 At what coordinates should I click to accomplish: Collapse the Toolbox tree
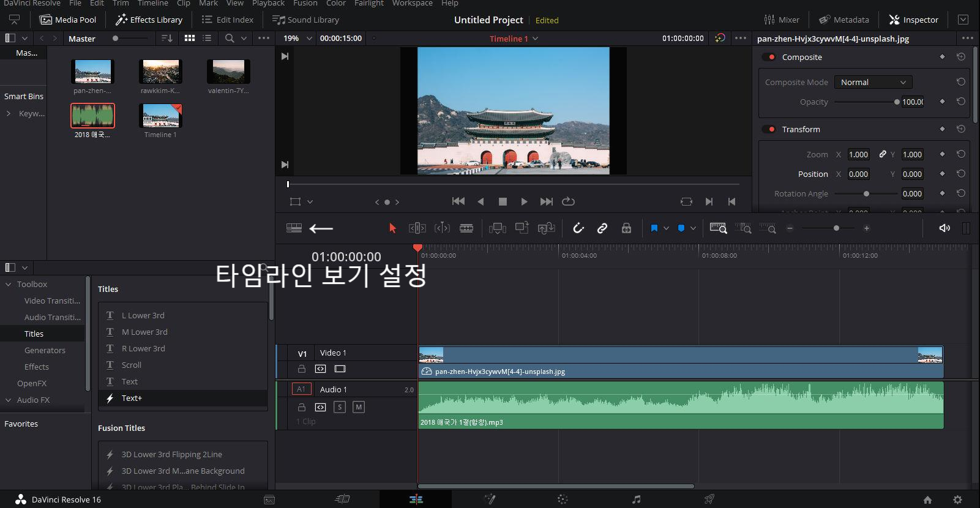[x=9, y=284]
